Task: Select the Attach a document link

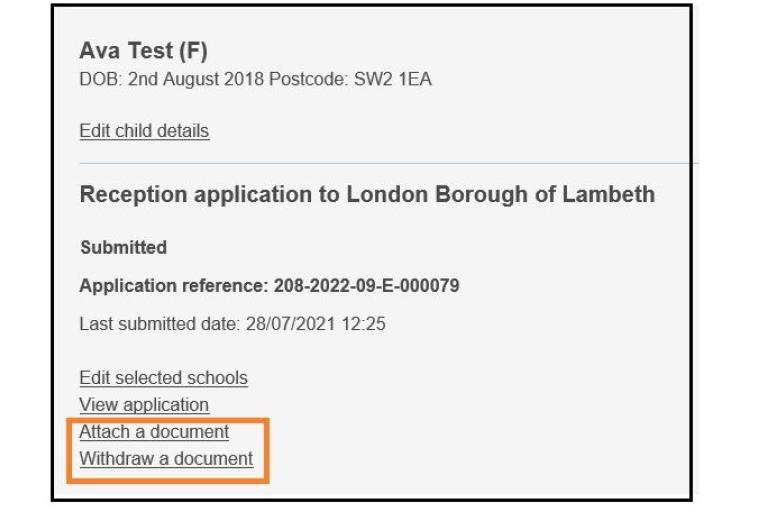Action: [154, 432]
